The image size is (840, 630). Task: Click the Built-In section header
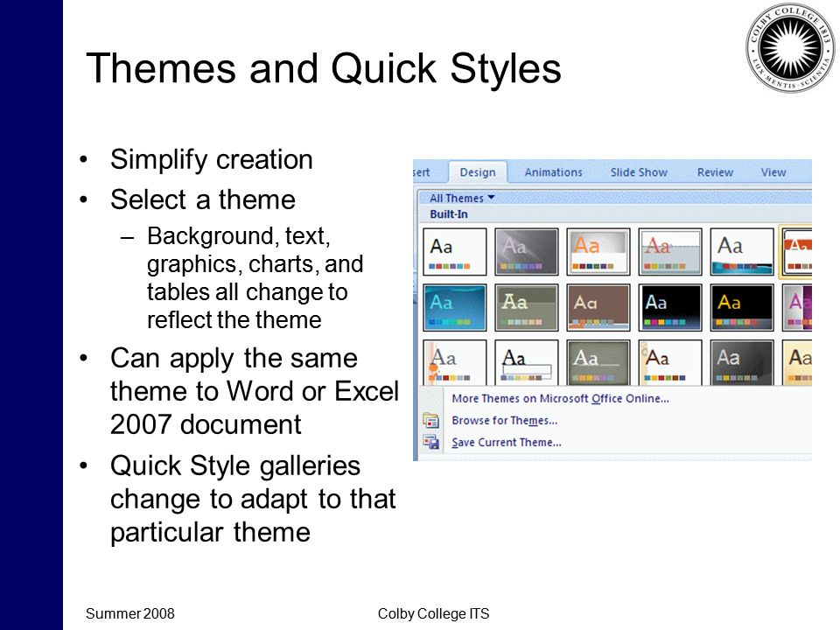pyautogui.click(x=449, y=214)
